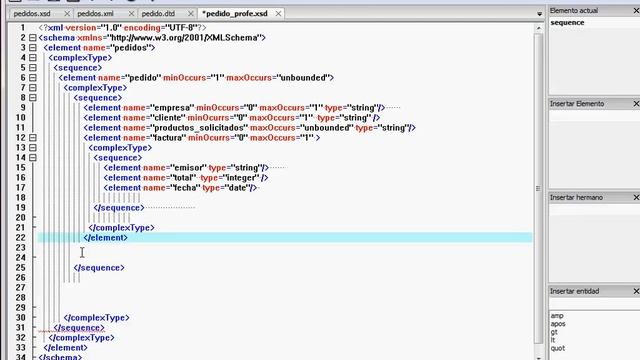Click the Insertar entidad panel title
The width and height of the screenshot is (640, 360).
tap(574, 291)
